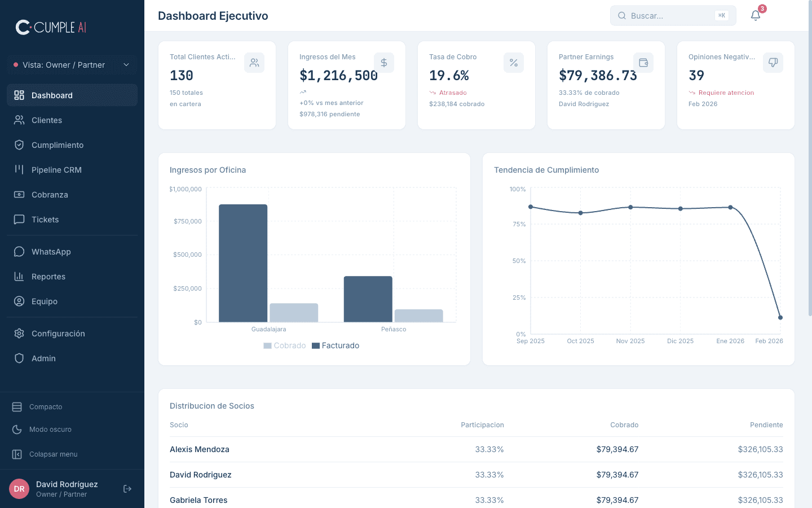Open the Total Clientes Activos card icon
The image size is (812, 508).
[254, 63]
